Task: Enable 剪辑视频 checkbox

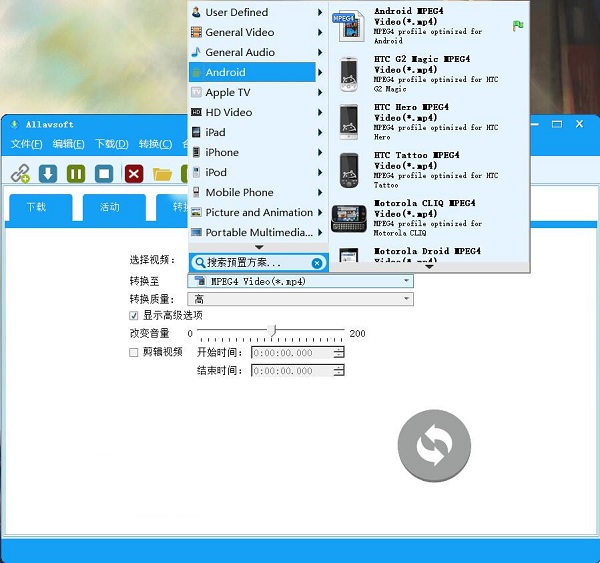Action: coord(133,352)
